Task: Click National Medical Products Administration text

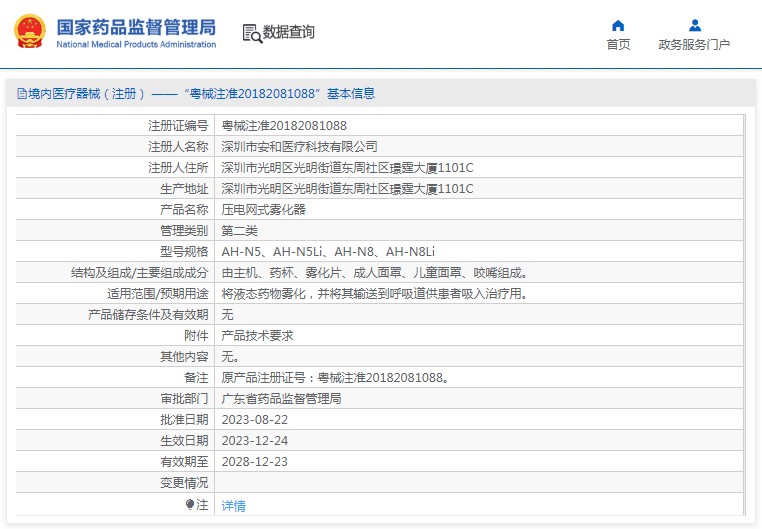Action: click(136, 44)
